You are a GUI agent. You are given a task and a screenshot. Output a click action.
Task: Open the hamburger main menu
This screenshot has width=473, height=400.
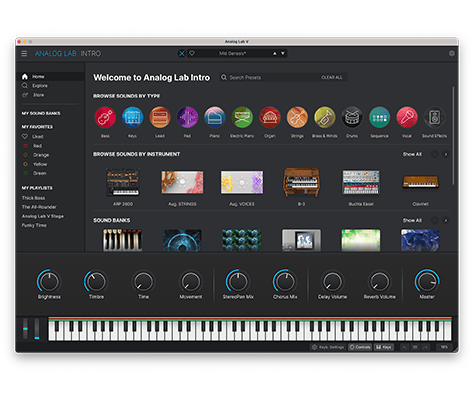click(24, 53)
